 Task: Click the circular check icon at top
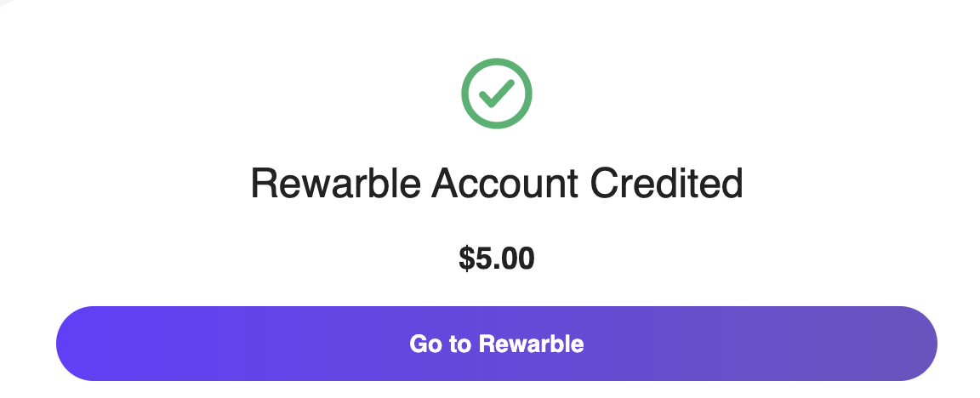click(x=496, y=94)
